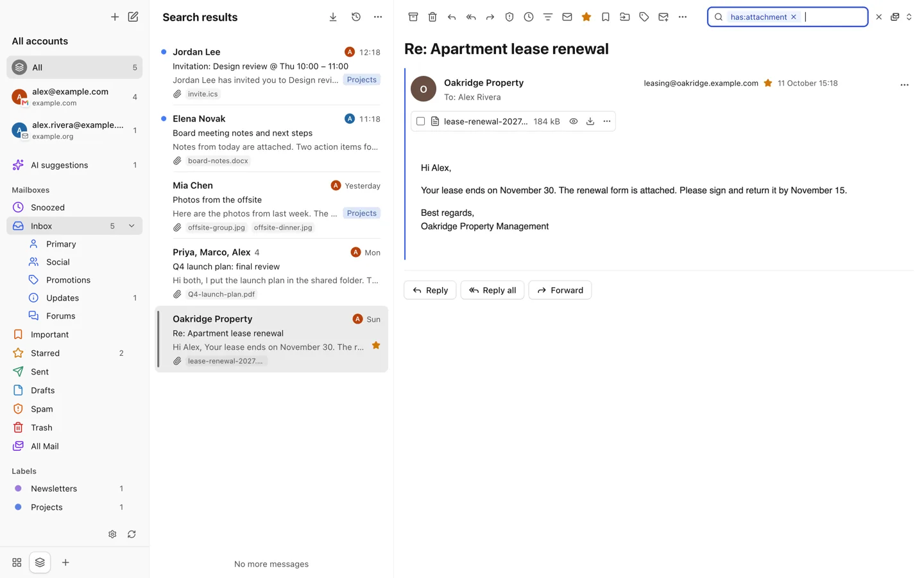Screen dimensions: 924x578
Task: Mark important with bookmark toolbar icon
Action: [x=606, y=17]
